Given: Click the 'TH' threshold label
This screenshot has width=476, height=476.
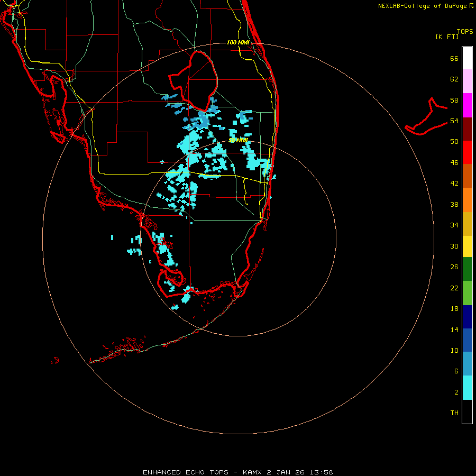Looking at the screenshot, I should (x=454, y=413).
